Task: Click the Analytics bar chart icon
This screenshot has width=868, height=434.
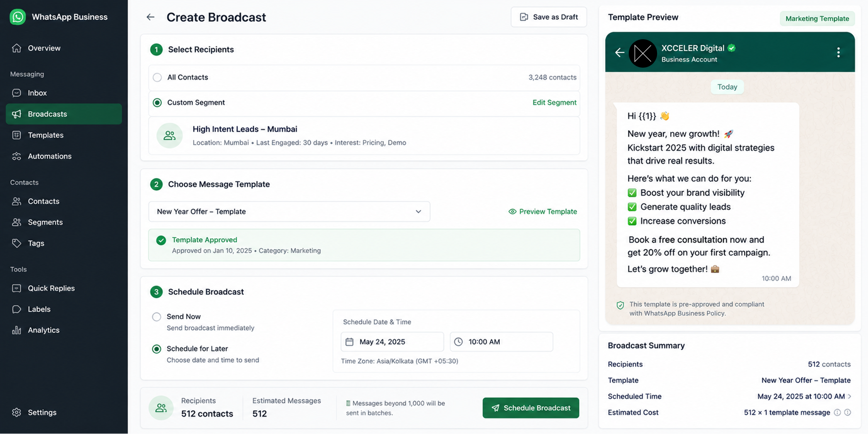Action: point(17,330)
